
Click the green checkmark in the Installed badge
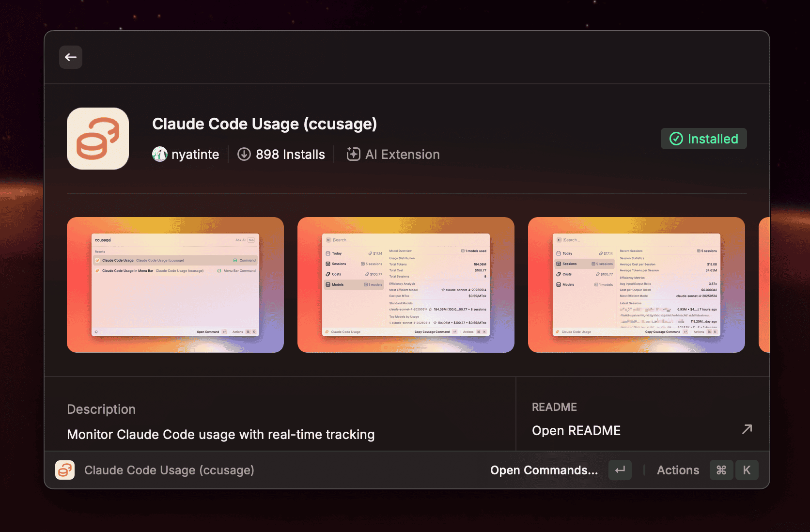point(676,139)
